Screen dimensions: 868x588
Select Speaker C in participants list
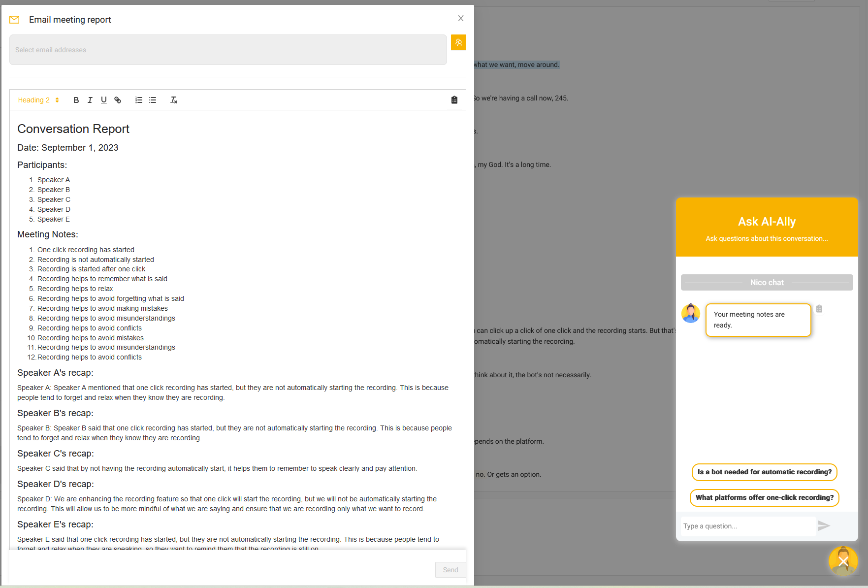pyautogui.click(x=54, y=199)
